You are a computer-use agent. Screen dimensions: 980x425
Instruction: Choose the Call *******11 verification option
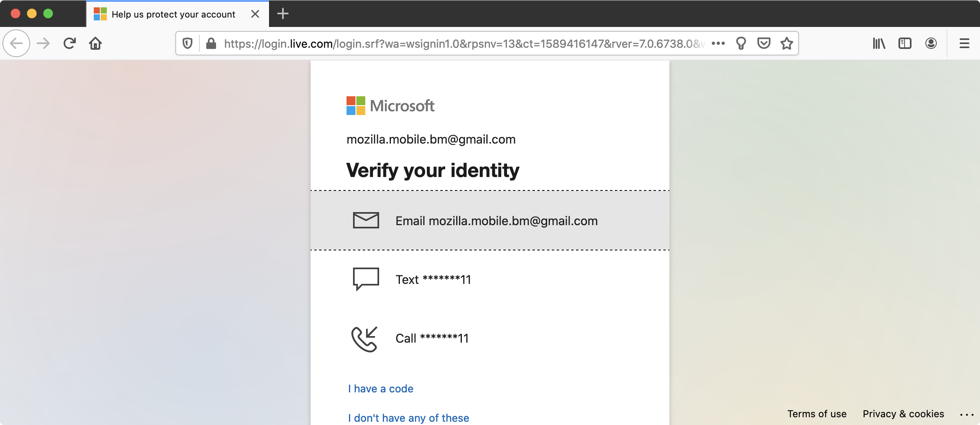coord(432,338)
